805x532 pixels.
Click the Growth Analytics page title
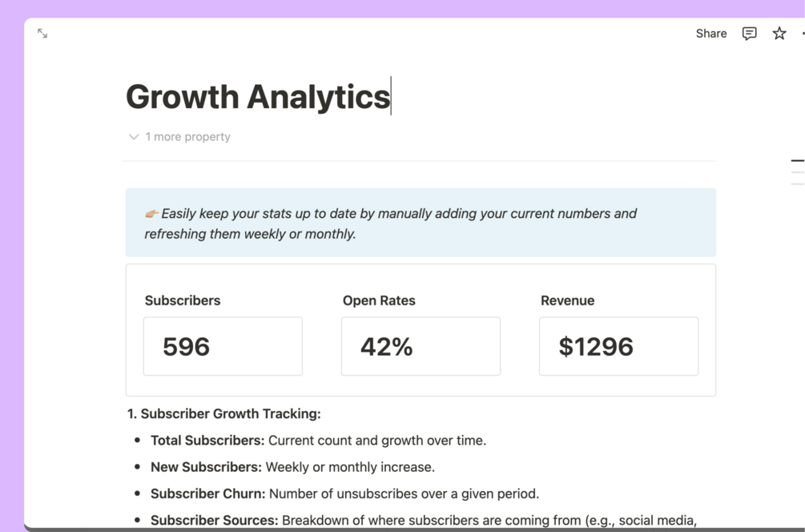click(258, 97)
